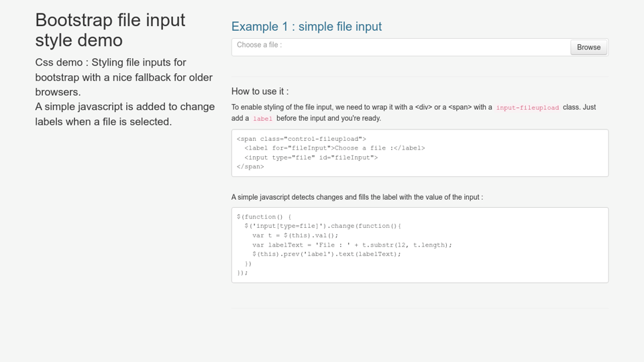
Task: Click the "Example 1 : simple file input" heading
Action: point(307,27)
